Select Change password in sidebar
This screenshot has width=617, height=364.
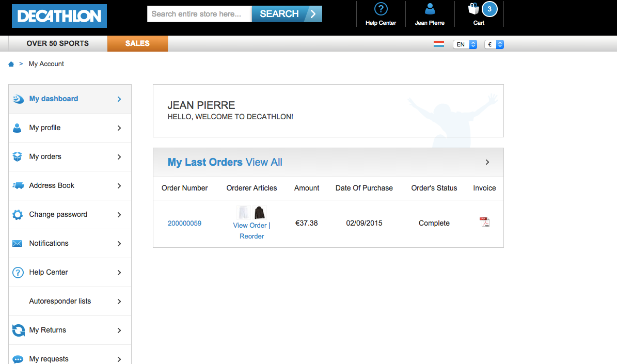70,214
